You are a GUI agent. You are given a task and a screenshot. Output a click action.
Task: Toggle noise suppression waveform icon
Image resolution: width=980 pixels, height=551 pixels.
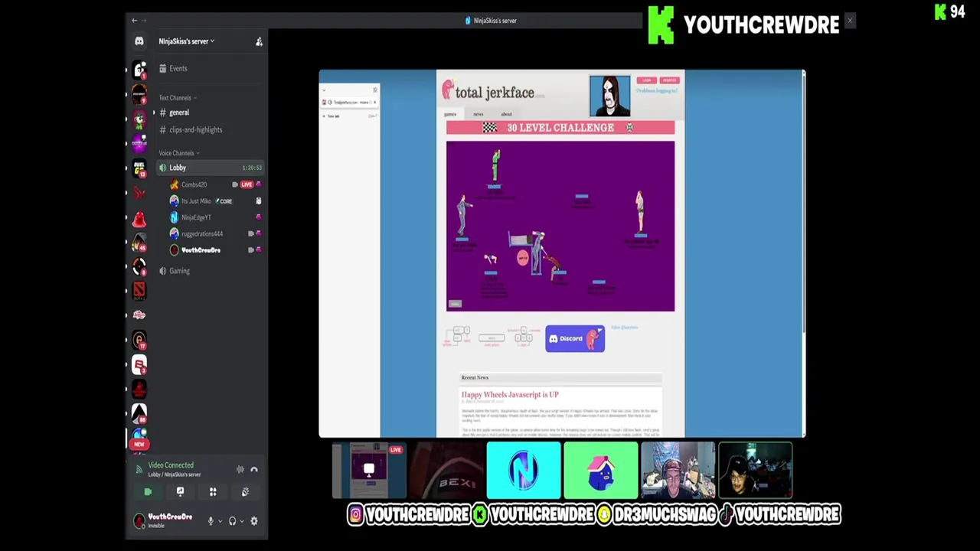click(240, 469)
